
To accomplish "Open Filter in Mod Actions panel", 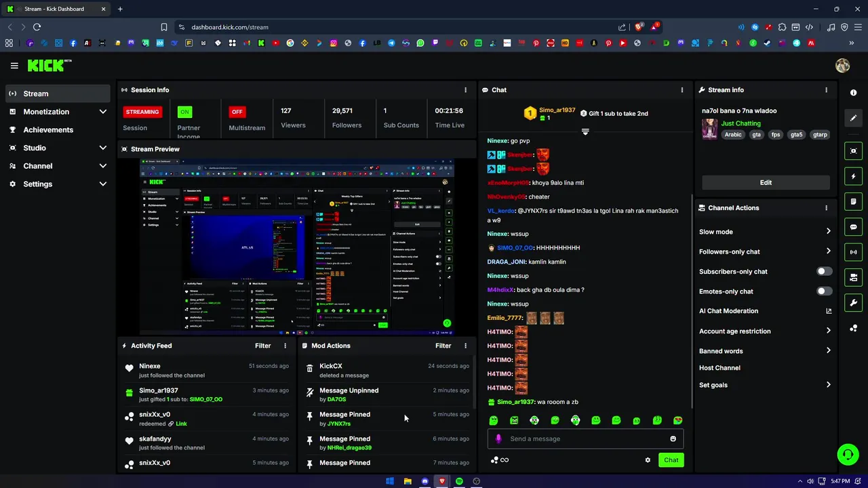I will point(443,346).
